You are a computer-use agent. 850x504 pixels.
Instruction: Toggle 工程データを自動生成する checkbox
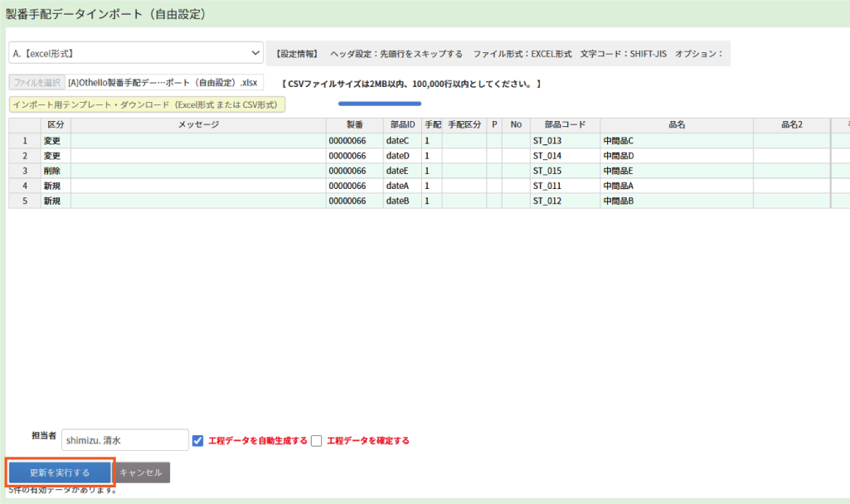[197, 441]
